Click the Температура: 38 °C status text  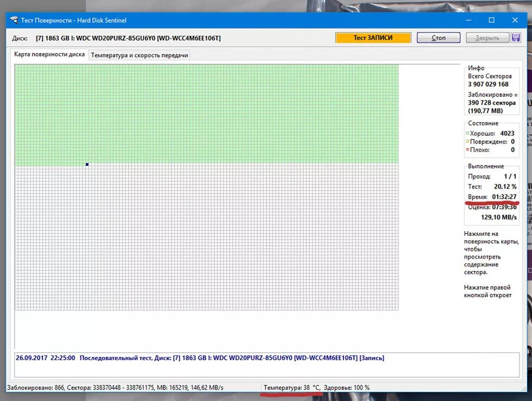[292, 387]
